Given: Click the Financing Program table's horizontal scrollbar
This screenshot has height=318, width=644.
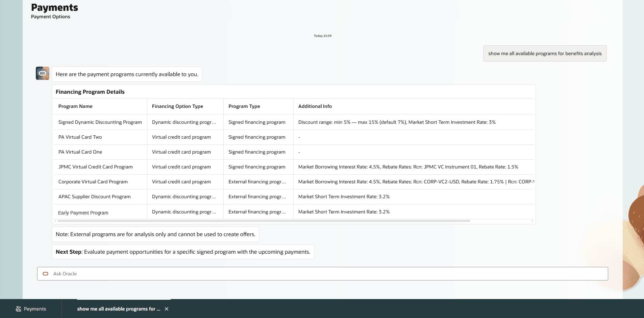Looking at the screenshot, I should 264,221.
